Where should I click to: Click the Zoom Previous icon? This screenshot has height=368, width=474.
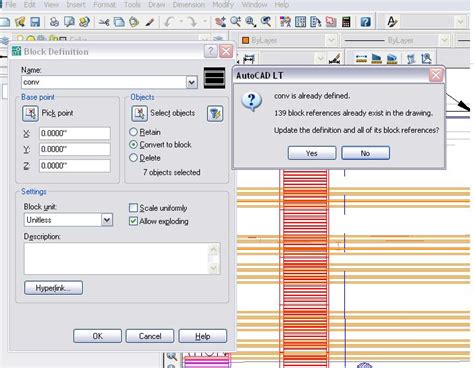(x=266, y=22)
